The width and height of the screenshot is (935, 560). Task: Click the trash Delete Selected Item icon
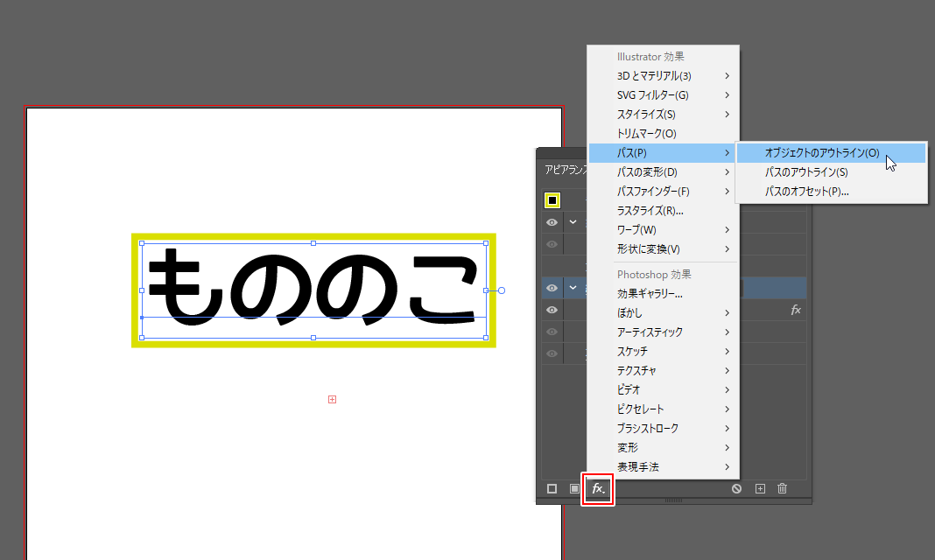point(783,488)
